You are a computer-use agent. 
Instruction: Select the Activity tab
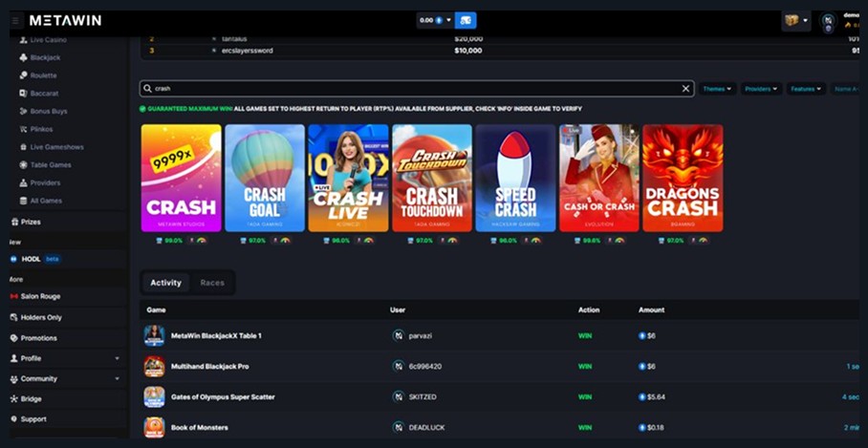click(165, 283)
